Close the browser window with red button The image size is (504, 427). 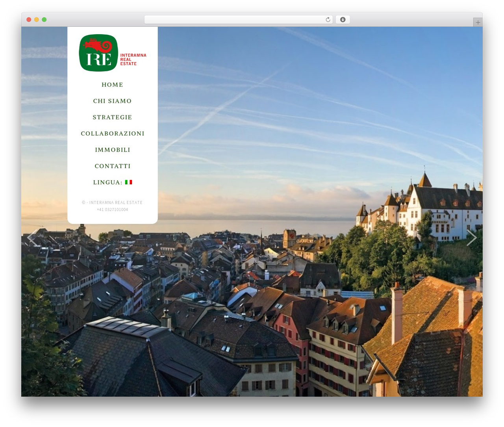coord(29,20)
